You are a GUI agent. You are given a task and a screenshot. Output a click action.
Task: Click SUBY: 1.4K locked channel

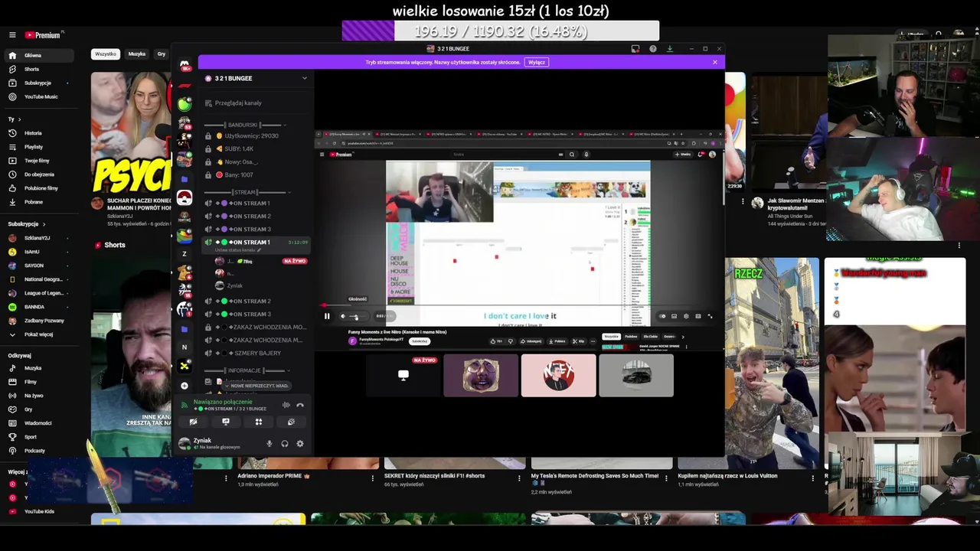pyautogui.click(x=256, y=148)
